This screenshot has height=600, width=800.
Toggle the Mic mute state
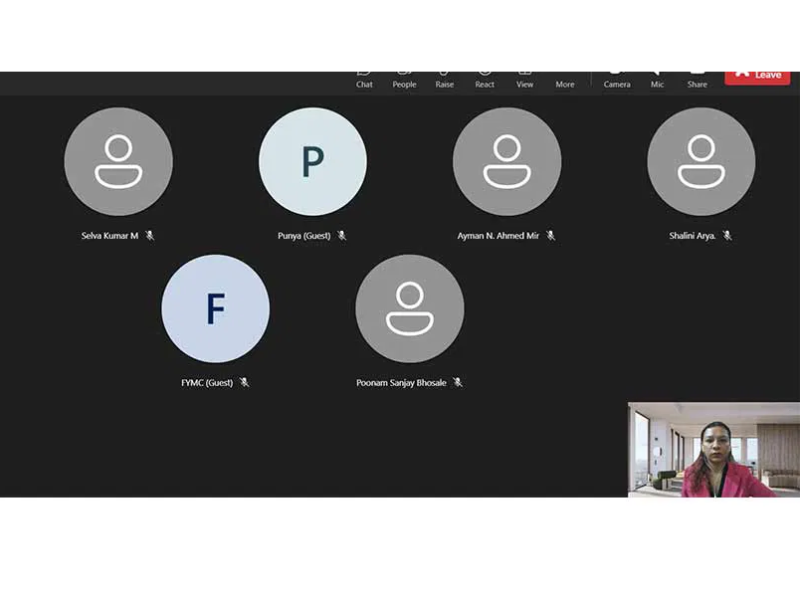tap(657, 81)
